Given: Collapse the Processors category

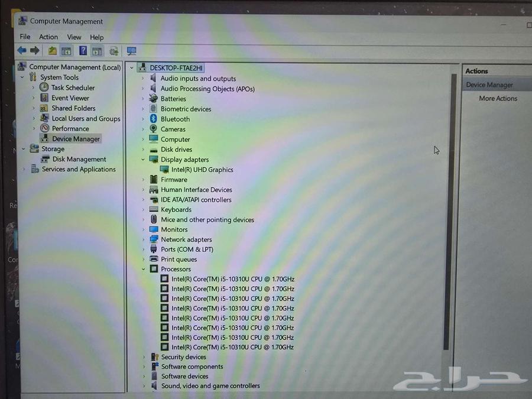Looking at the screenshot, I should (143, 269).
